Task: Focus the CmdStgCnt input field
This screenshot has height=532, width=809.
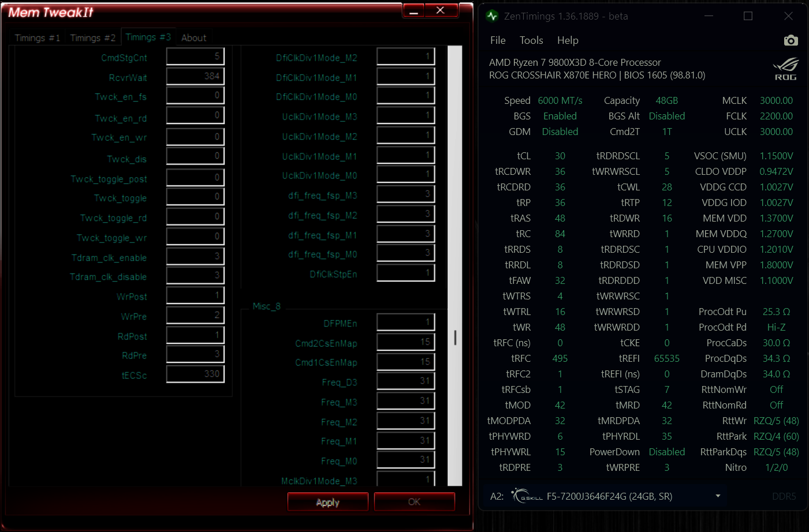Action: (195, 57)
